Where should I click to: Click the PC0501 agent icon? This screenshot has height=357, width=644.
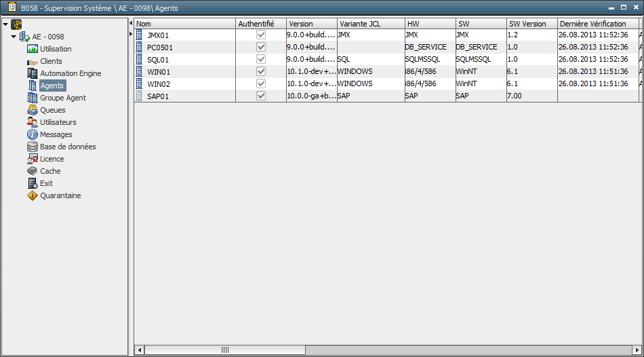(138, 48)
